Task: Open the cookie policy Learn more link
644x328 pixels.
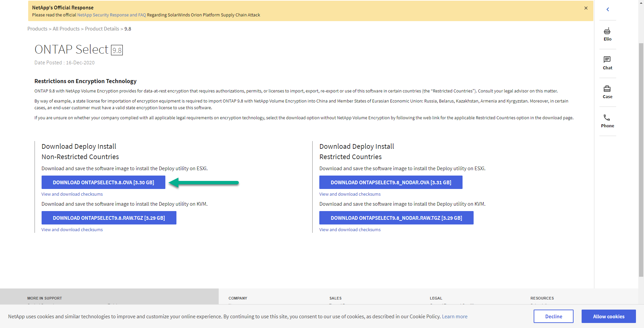Action: (454, 317)
